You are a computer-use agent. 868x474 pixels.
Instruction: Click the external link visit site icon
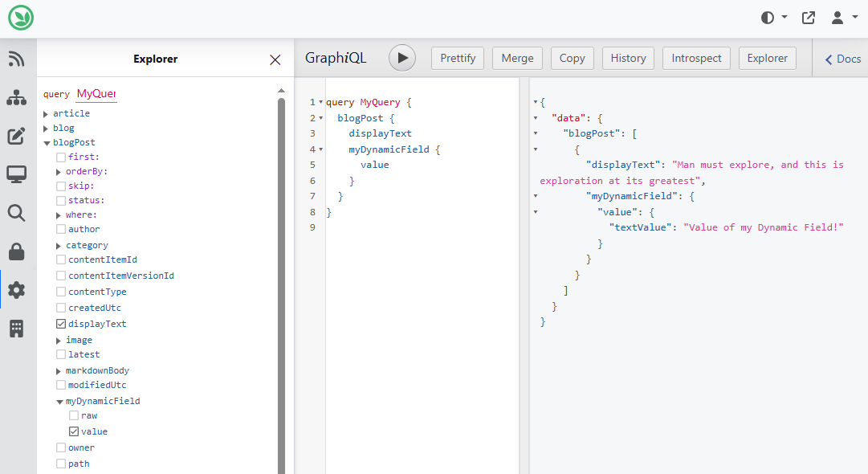809,18
